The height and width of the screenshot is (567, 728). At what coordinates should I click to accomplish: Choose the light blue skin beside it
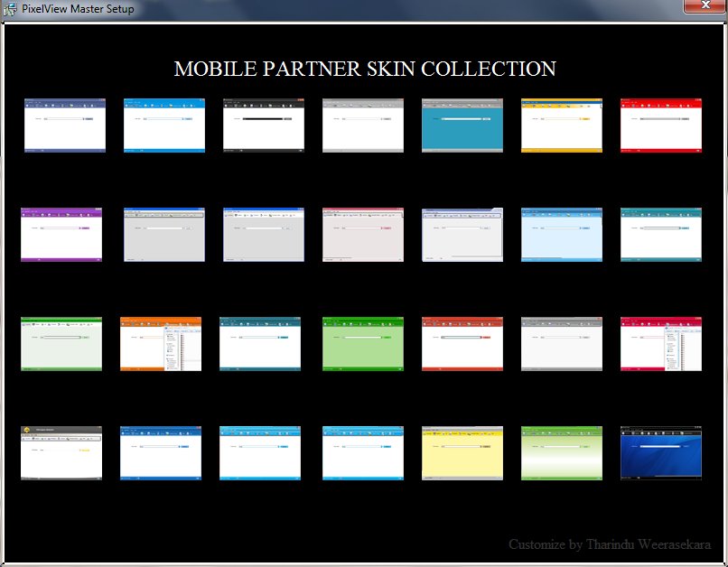(x=163, y=124)
